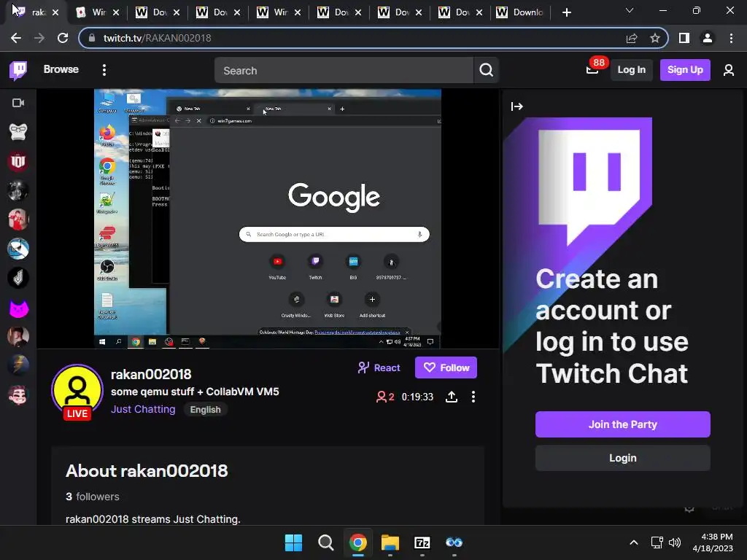Open the volume control in the tray

tap(675, 542)
